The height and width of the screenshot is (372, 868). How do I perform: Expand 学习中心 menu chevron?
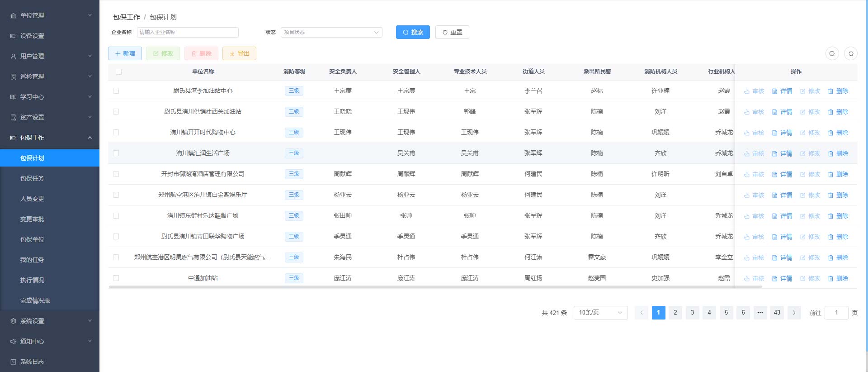(x=90, y=97)
